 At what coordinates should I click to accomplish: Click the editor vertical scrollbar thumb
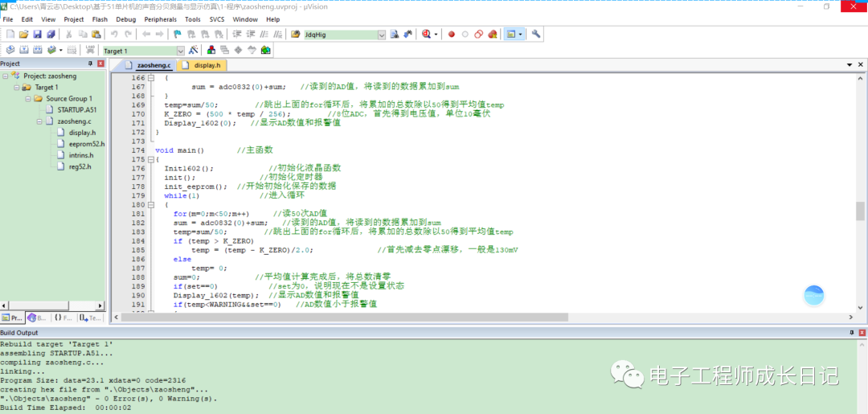point(860,211)
